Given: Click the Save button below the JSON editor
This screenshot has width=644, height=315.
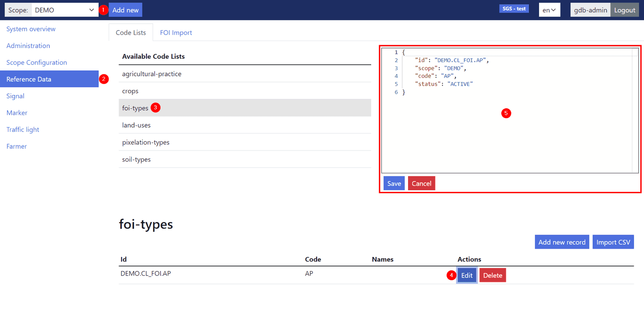Looking at the screenshot, I should coord(394,183).
